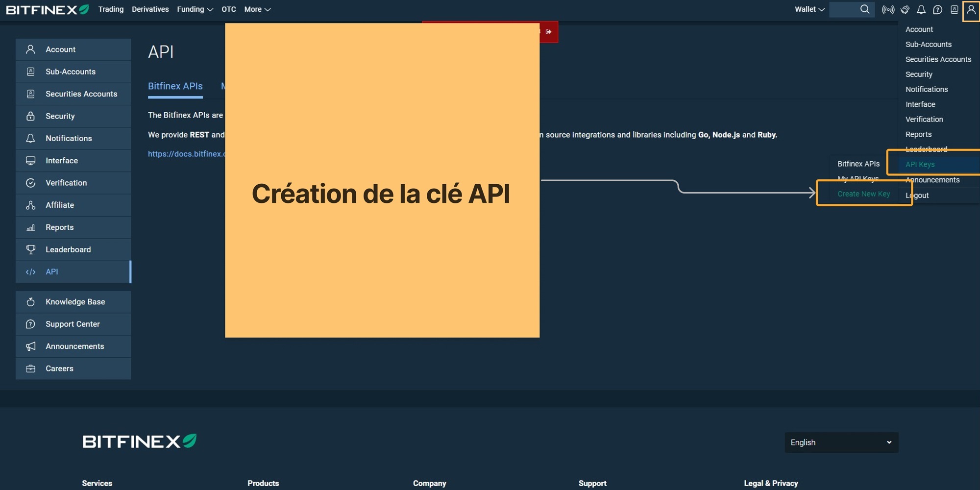Click the Security padlock icon in left sidebar
The width and height of the screenshot is (980, 490).
pos(30,116)
